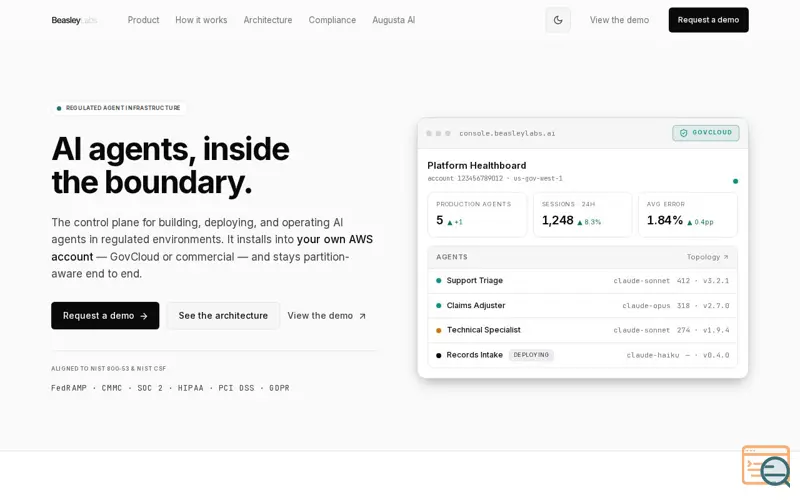Open the Architecture nav link
This screenshot has height=500, width=800.
tap(268, 20)
